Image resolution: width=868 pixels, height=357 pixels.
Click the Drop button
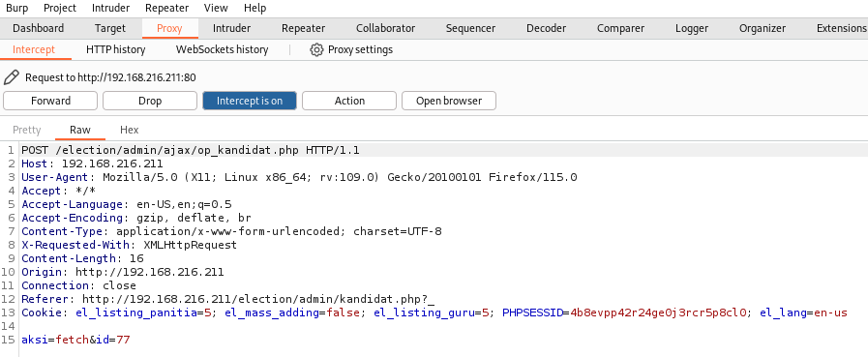click(150, 101)
